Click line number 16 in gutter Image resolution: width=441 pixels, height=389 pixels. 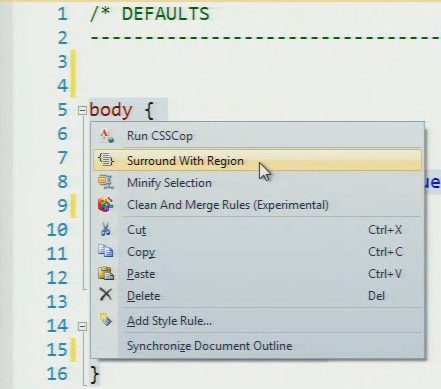click(57, 374)
